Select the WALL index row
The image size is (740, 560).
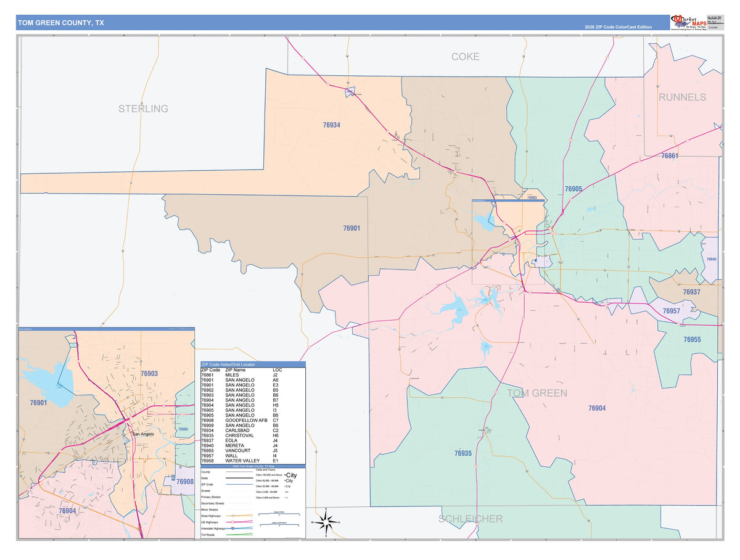point(252,455)
